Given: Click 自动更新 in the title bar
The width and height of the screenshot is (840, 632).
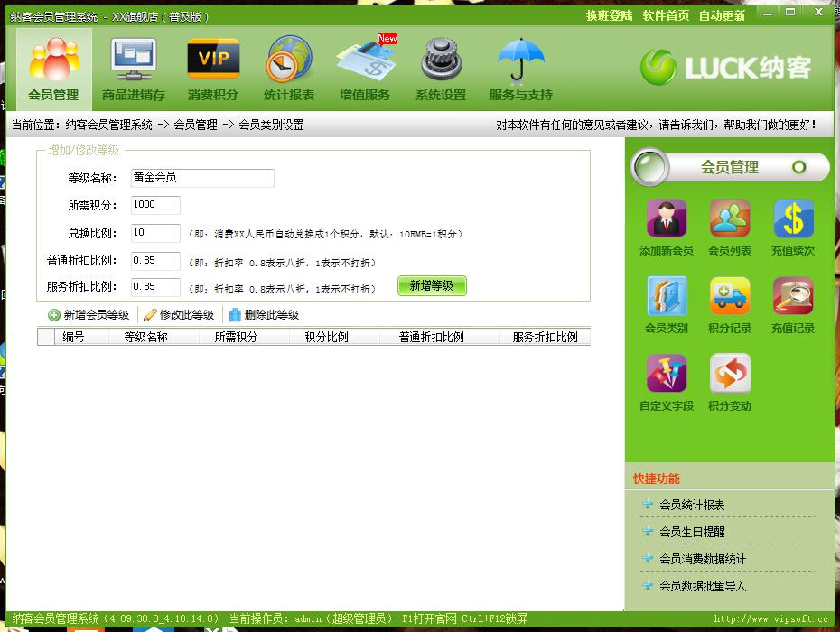Looking at the screenshot, I should pyautogui.click(x=722, y=15).
